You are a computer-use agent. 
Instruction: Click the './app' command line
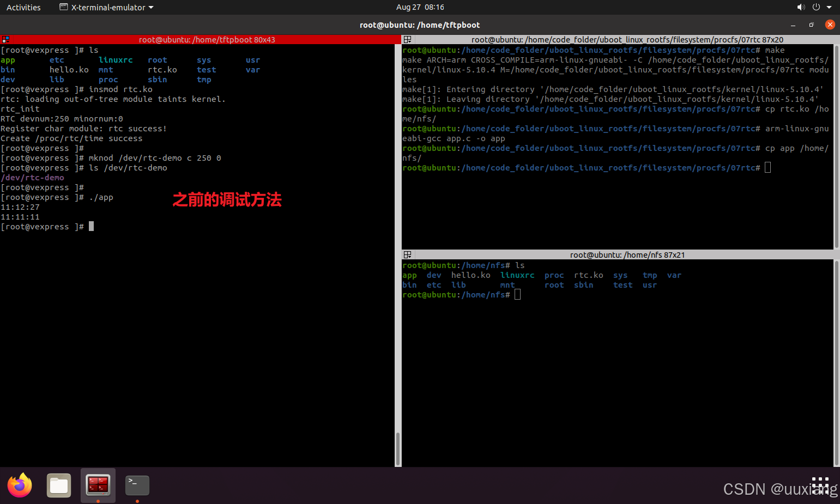pyautogui.click(x=101, y=197)
